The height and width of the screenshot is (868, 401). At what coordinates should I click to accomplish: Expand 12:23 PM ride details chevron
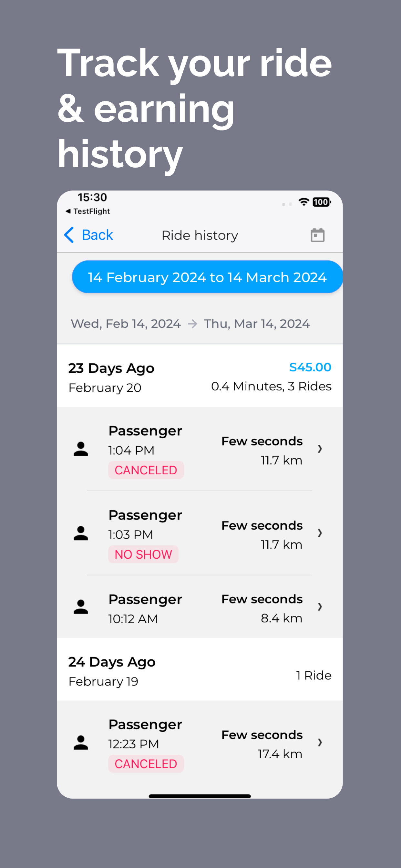(x=320, y=743)
